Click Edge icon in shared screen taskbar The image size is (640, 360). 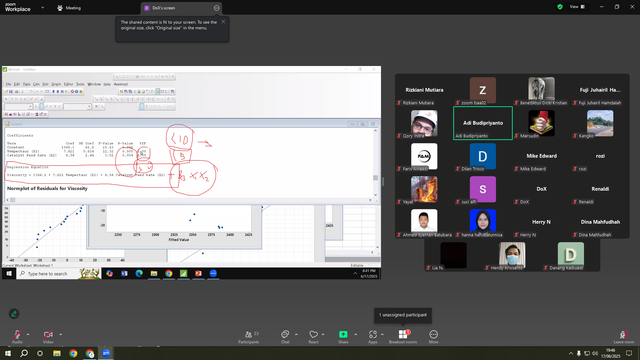point(139,273)
